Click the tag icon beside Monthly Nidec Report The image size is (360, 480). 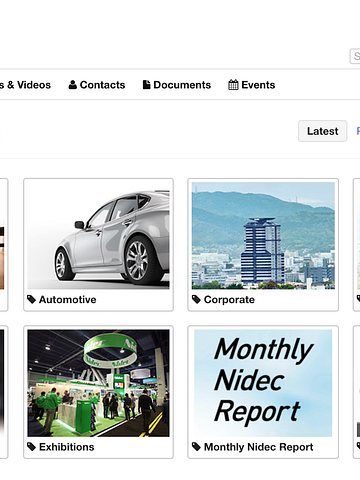click(196, 447)
